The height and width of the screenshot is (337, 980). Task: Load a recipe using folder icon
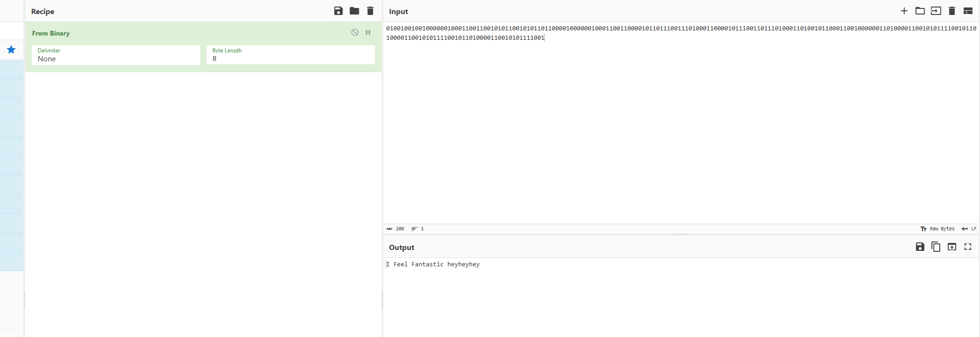click(354, 11)
